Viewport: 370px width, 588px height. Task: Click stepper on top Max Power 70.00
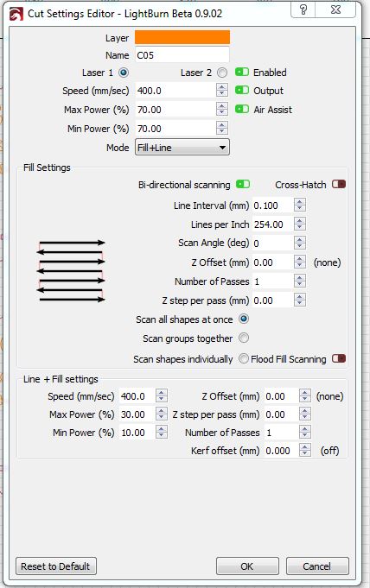(x=222, y=110)
